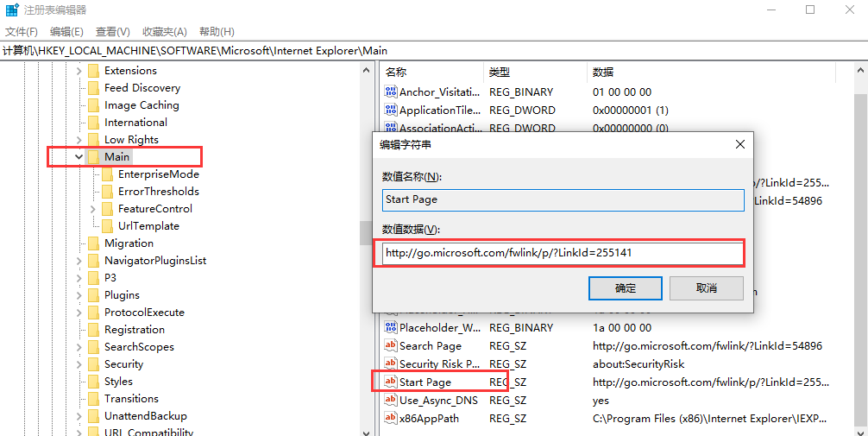
Task: Select the Low Rights folder icon
Action: pyautogui.click(x=93, y=140)
